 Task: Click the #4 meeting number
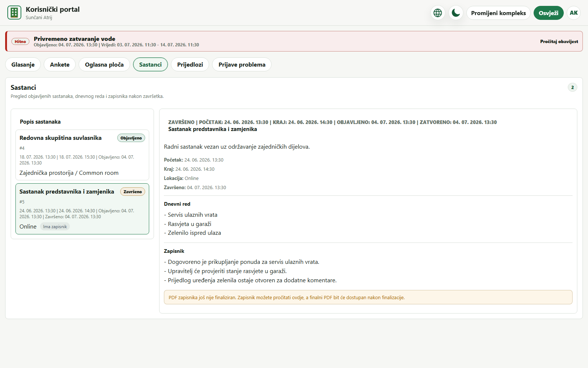22,148
